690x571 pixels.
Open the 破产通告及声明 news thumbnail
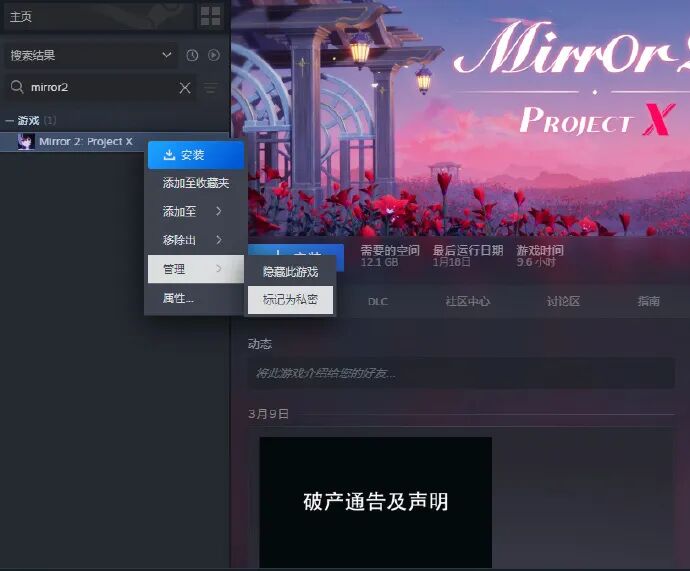coord(375,502)
